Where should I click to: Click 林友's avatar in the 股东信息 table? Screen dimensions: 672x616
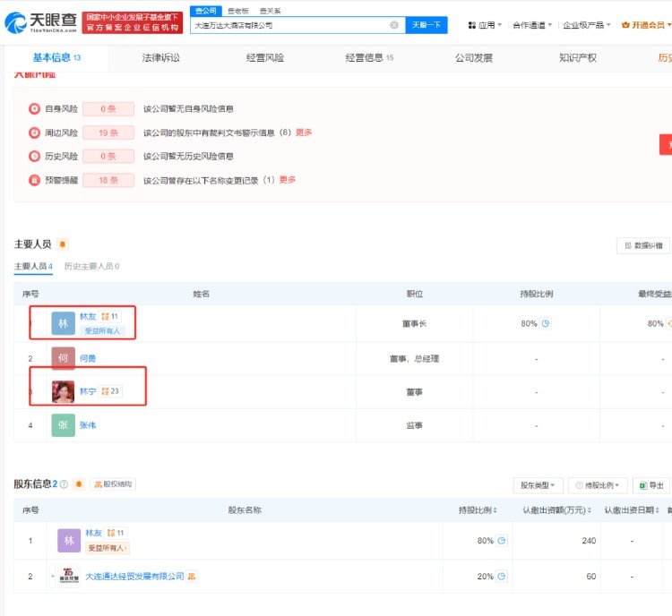69,541
